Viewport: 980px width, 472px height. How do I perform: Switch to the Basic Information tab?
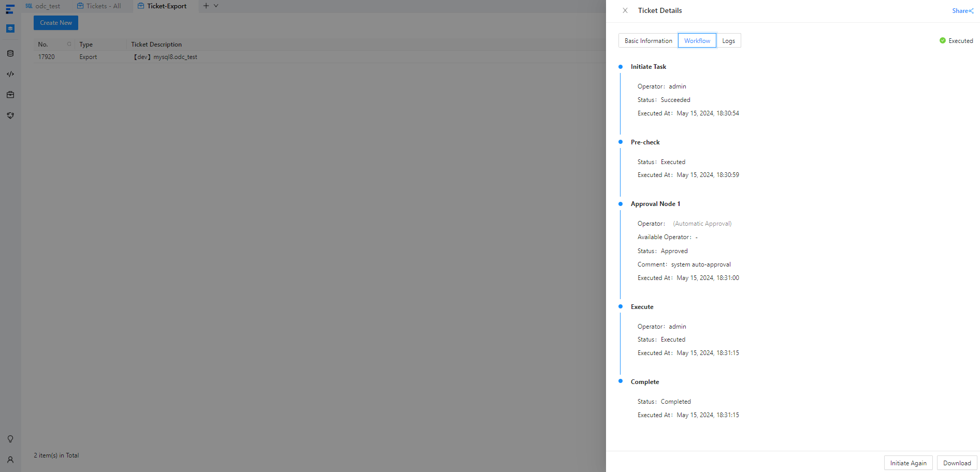point(648,41)
